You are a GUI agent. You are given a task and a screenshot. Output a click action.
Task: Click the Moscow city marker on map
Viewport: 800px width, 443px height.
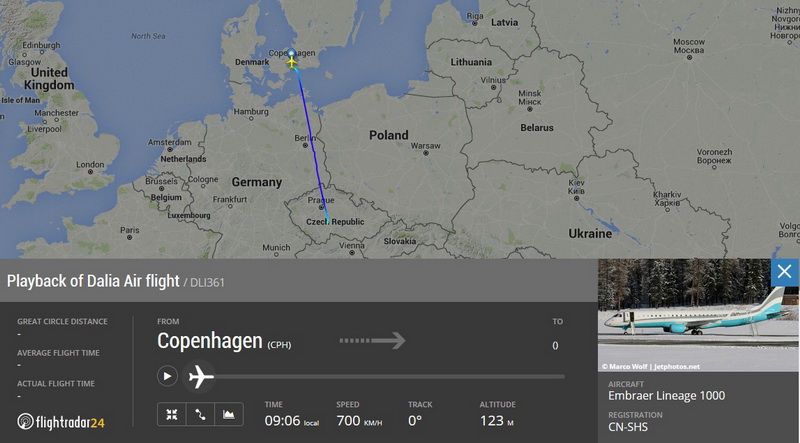pos(689,57)
